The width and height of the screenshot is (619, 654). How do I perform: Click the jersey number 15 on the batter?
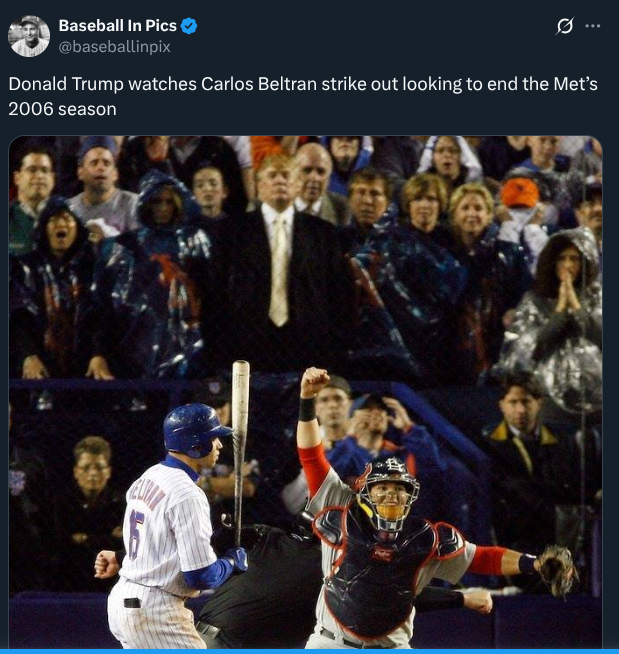point(136,535)
